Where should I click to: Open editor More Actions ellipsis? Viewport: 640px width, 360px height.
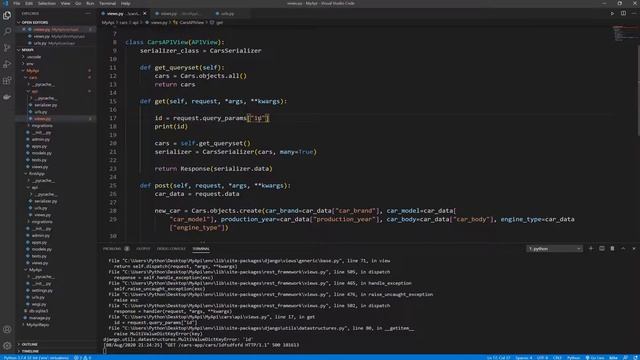[634, 13]
